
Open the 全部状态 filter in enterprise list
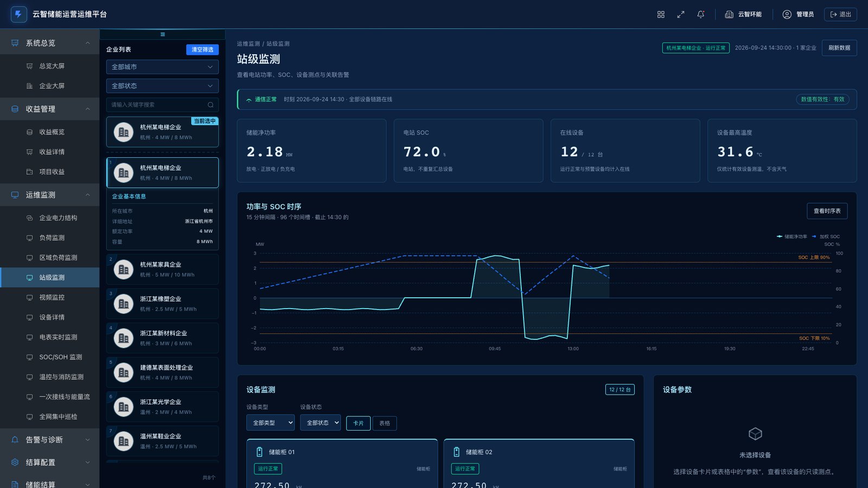[x=163, y=86]
